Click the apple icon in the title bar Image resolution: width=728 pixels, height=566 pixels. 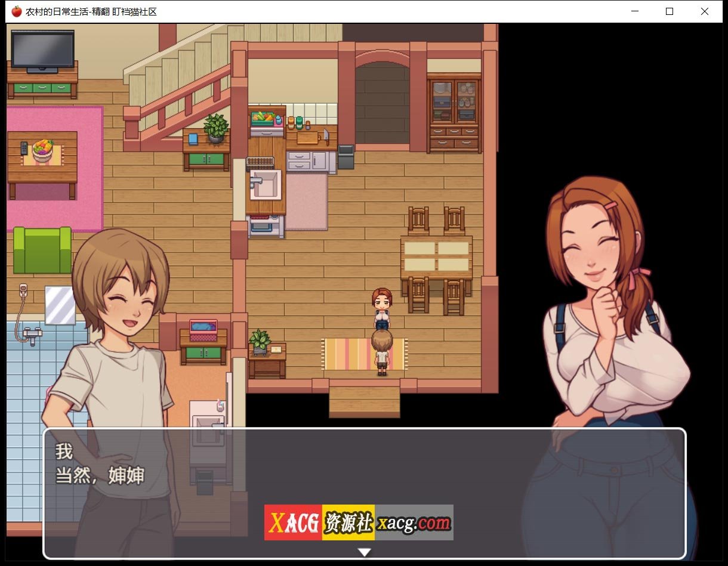16,11
